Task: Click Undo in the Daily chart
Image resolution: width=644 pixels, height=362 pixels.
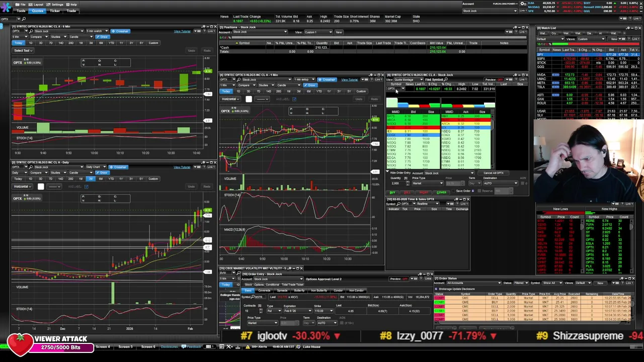Action: pyautogui.click(x=191, y=187)
